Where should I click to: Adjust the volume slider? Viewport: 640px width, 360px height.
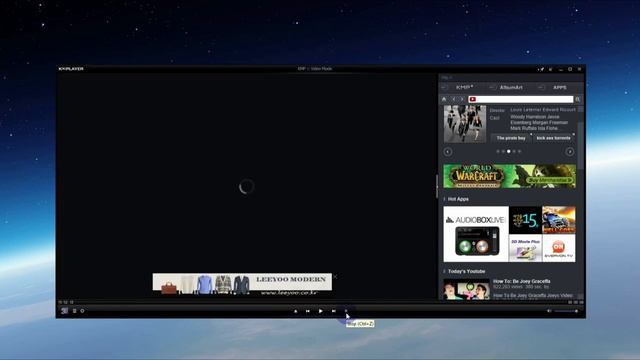click(x=566, y=311)
